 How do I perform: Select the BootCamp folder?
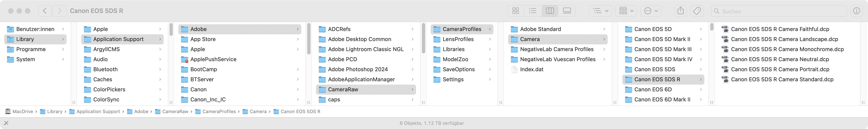tap(240, 69)
